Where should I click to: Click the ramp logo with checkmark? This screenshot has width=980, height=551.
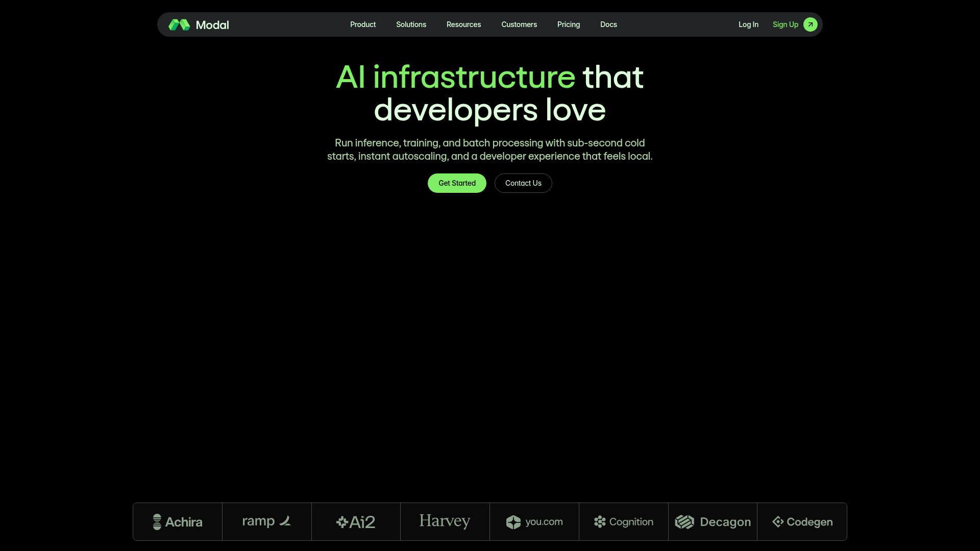pyautogui.click(x=266, y=521)
